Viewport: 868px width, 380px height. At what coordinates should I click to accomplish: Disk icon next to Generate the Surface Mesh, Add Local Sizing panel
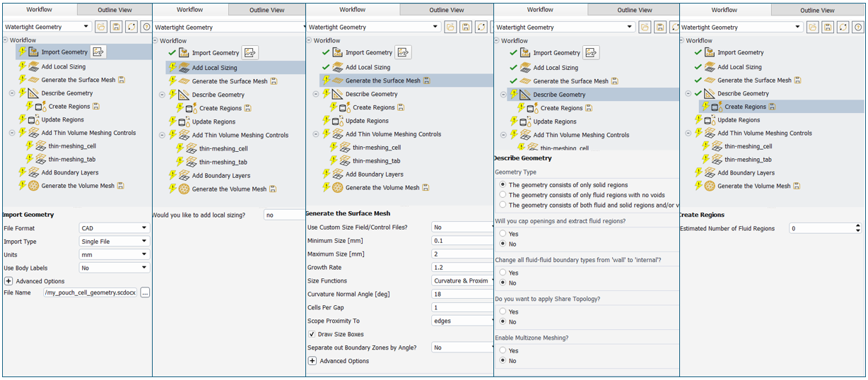[x=274, y=81]
